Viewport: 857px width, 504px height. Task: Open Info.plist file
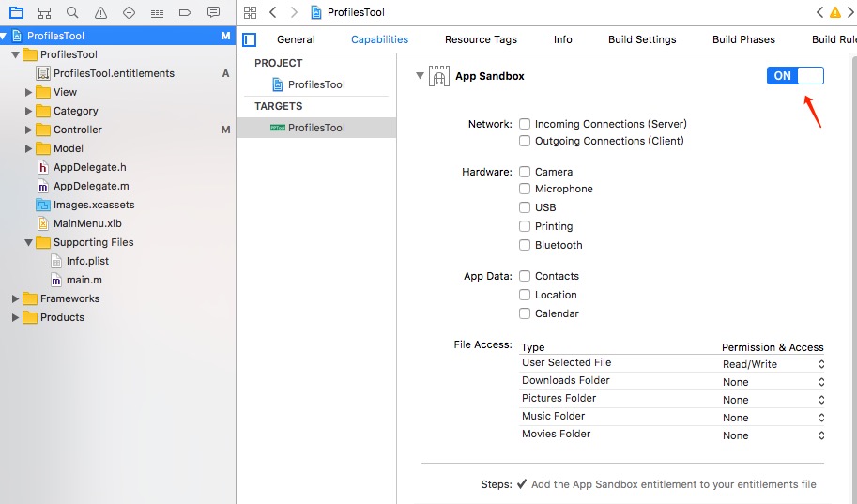[x=87, y=261]
